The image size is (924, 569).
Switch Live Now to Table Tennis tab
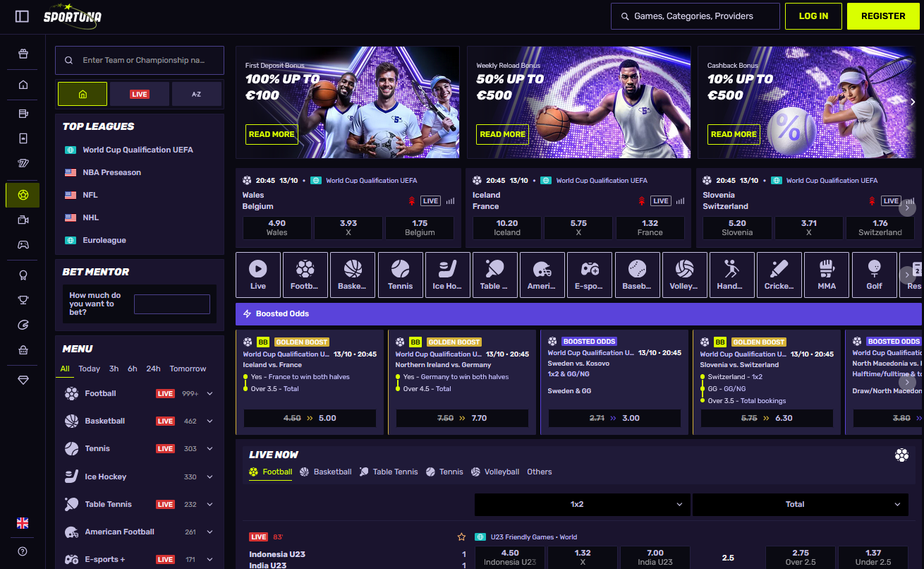click(x=389, y=472)
